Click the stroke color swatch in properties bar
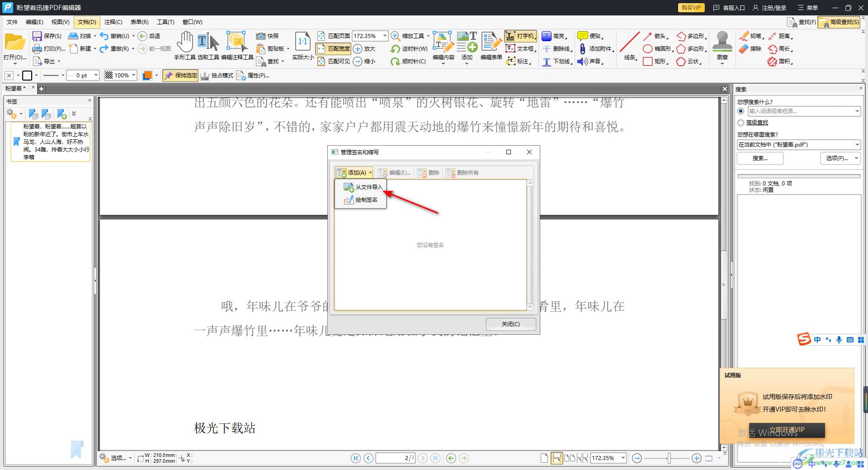Image resolution: width=868 pixels, height=470 pixels. (27, 76)
